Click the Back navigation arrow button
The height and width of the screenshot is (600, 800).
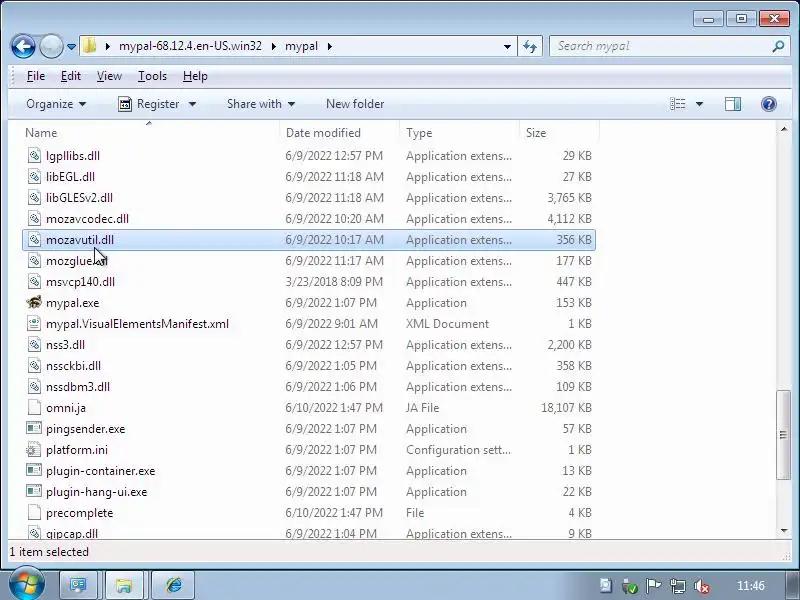tap(23, 46)
